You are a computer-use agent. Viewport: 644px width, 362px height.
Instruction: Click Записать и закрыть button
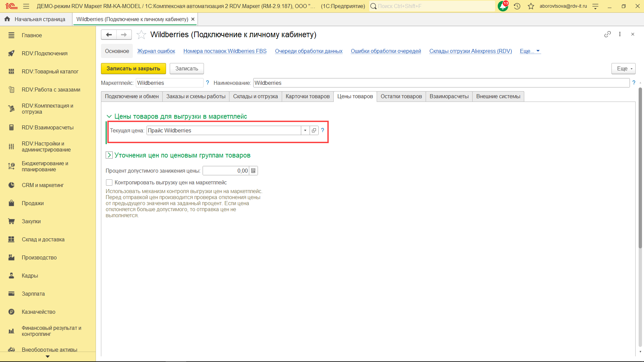[x=133, y=68]
